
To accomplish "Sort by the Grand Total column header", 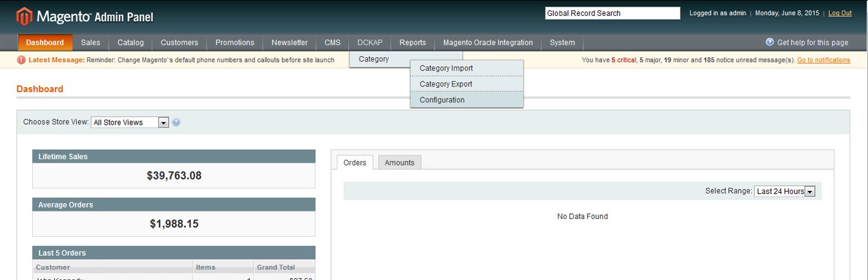I will point(284,267).
